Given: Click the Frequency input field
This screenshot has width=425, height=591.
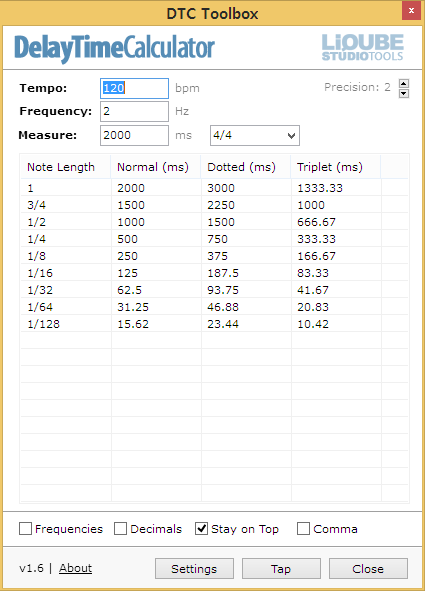Looking at the screenshot, I should tap(134, 112).
